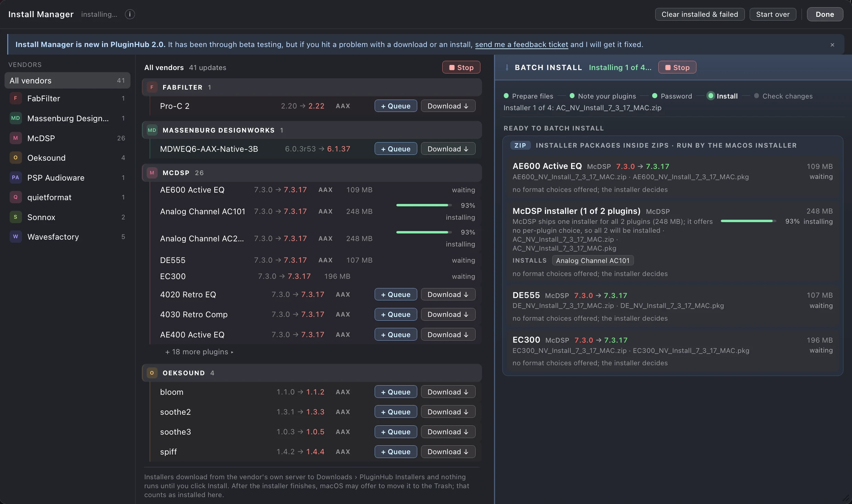Image resolution: width=852 pixels, height=504 pixels.
Task: Click the Password step
Action: [x=672, y=96]
